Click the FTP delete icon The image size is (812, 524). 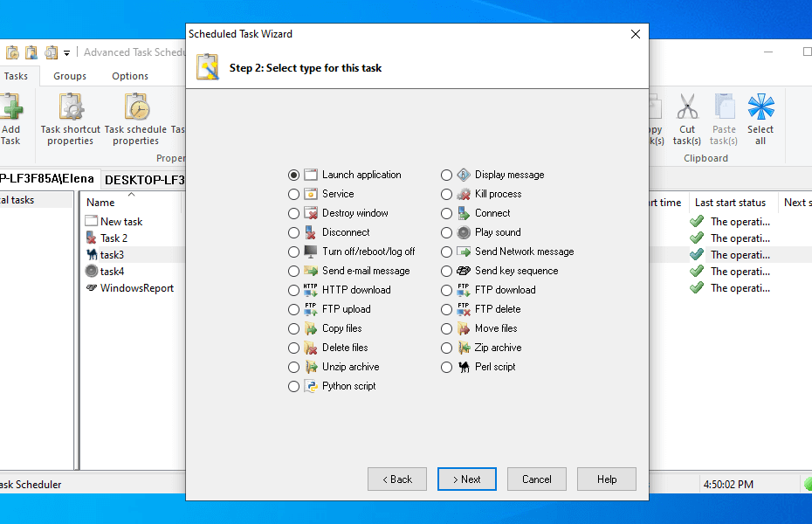464,309
